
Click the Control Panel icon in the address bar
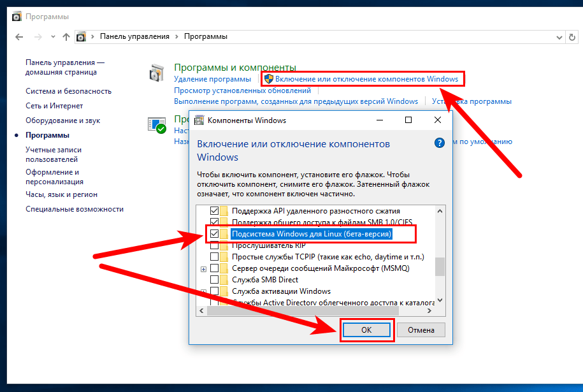(x=81, y=37)
